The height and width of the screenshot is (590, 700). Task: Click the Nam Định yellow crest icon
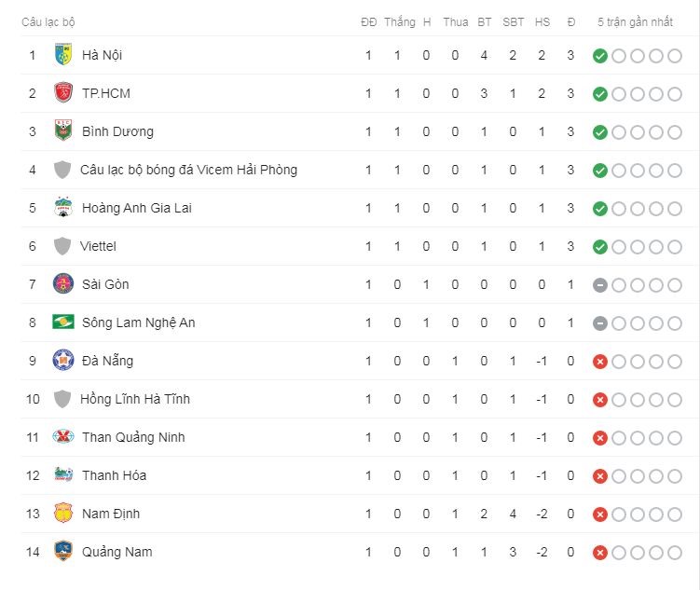[x=63, y=514]
